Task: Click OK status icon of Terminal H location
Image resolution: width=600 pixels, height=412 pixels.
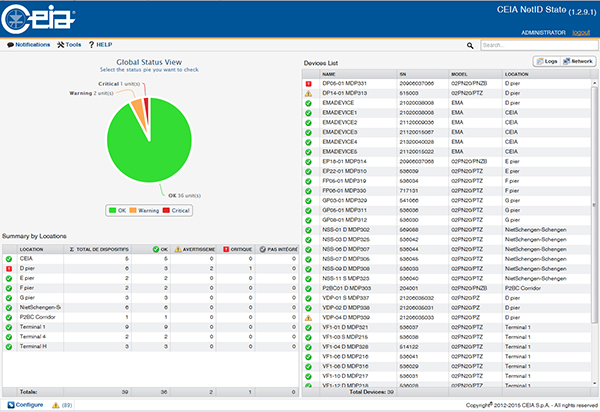Action: pyautogui.click(x=9, y=347)
